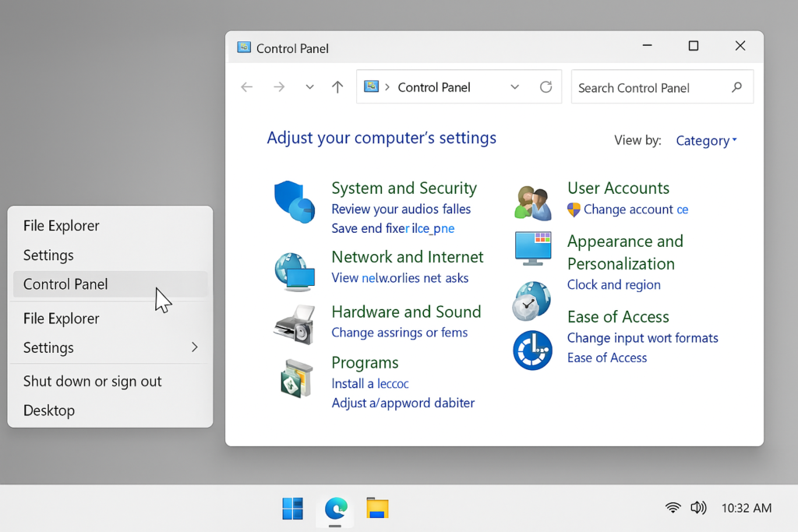Click the 10:32 AM taskbar clock
This screenshot has height=532, width=798.
pyautogui.click(x=746, y=508)
